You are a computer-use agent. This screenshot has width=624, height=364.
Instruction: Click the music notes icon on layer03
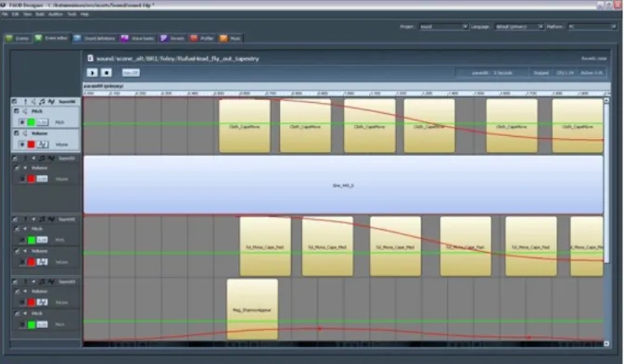pos(42,282)
